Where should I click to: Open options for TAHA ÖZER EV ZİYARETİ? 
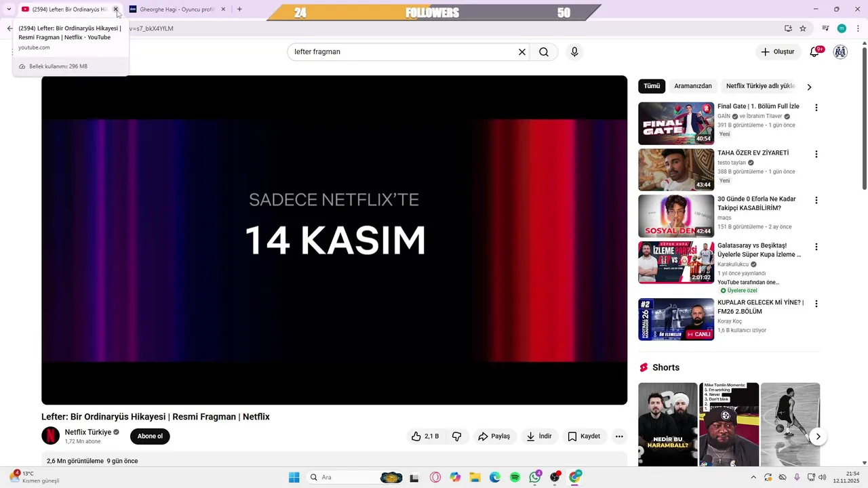click(816, 154)
